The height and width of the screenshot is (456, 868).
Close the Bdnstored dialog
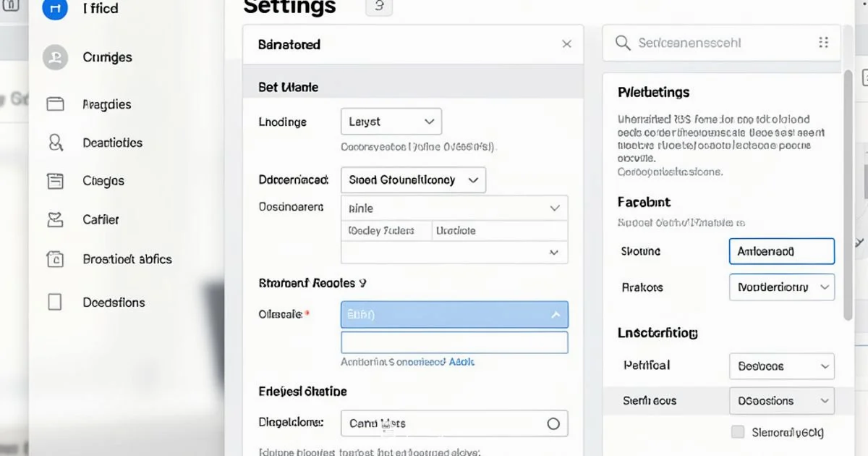click(567, 44)
